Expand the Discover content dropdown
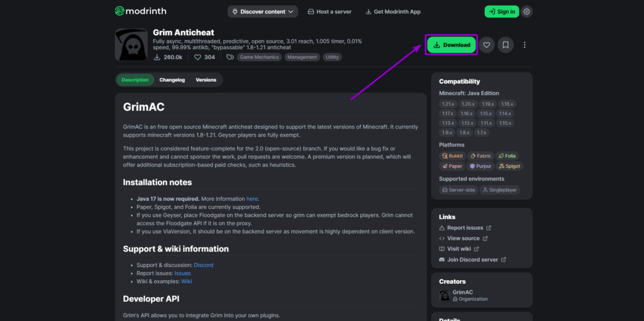This screenshot has width=644, height=321. coord(263,11)
